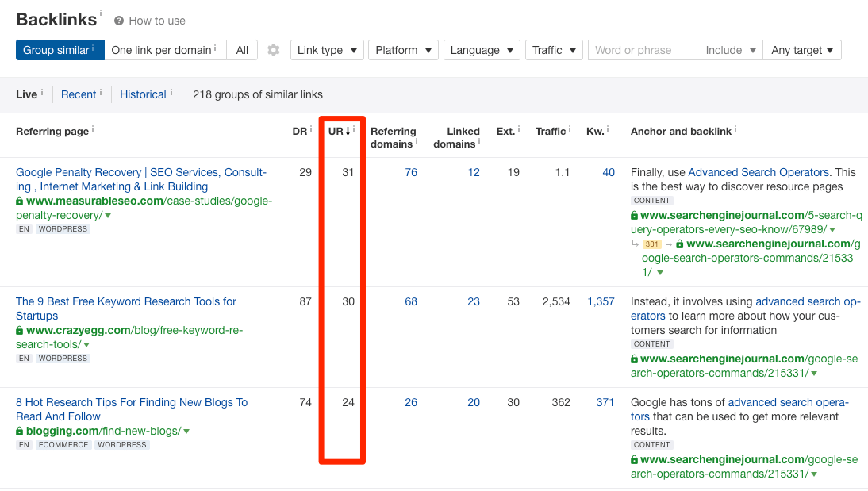This screenshot has height=491, width=868.
Task: Expand the Any target dropdown
Action: tap(802, 49)
